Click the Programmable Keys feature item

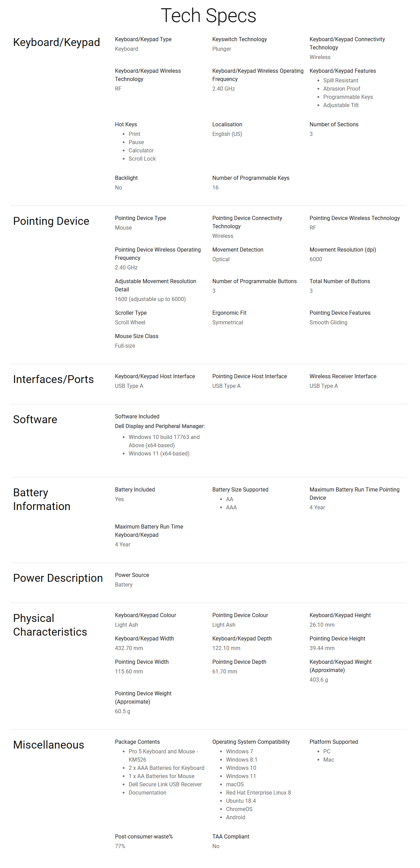click(348, 97)
